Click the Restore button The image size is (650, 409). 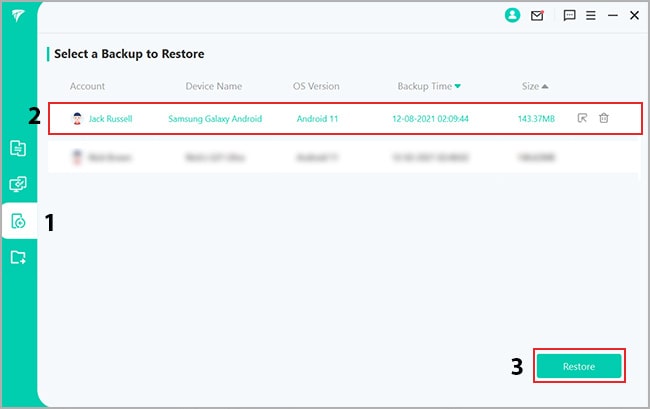click(579, 367)
